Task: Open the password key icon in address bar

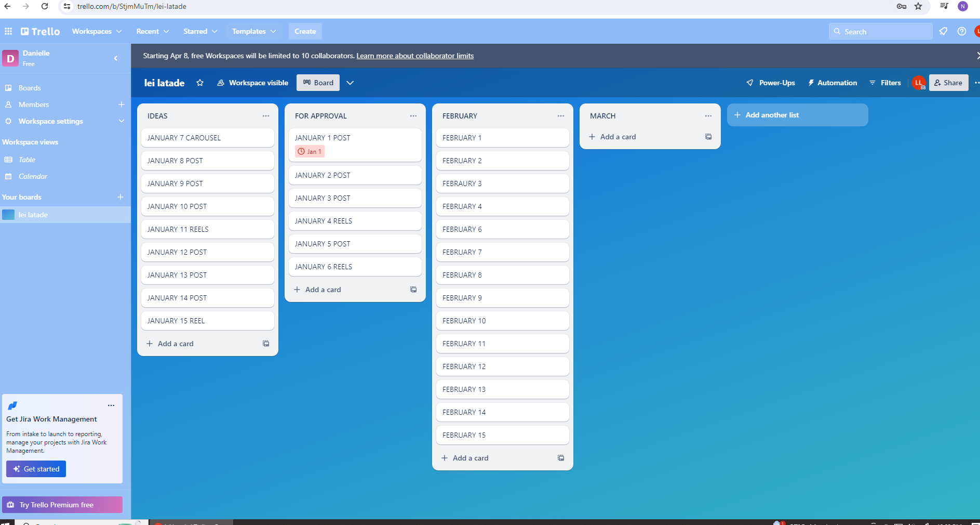Action: (902, 6)
